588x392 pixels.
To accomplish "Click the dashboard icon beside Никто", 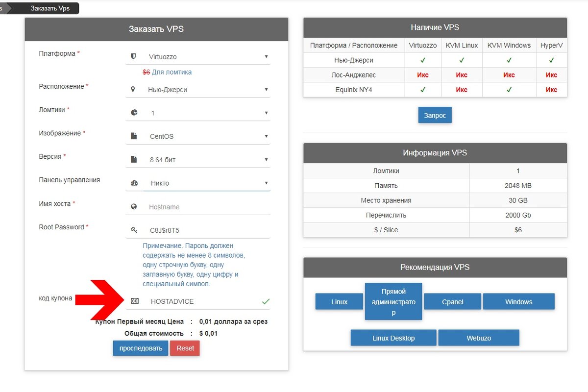I will point(134,183).
